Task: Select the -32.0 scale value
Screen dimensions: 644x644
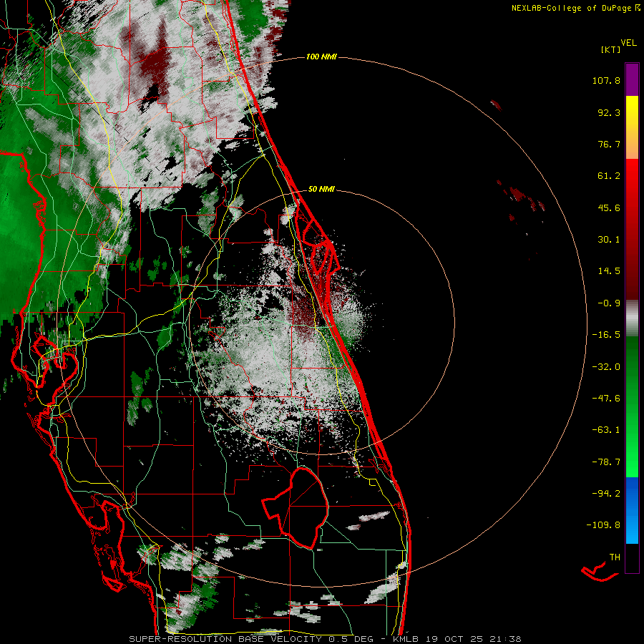Action: point(606,367)
